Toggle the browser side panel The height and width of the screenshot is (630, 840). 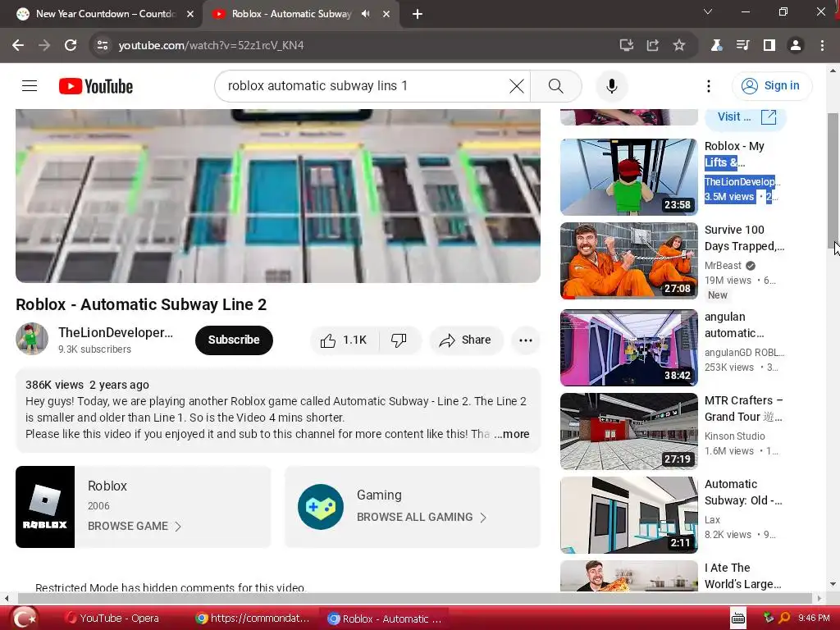pyautogui.click(x=769, y=46)
